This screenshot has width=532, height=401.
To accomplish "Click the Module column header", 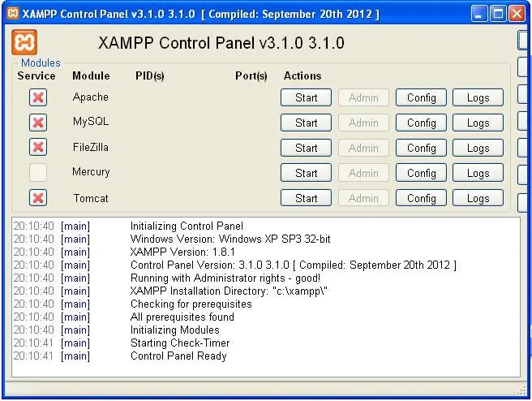I will coord(91,75).
